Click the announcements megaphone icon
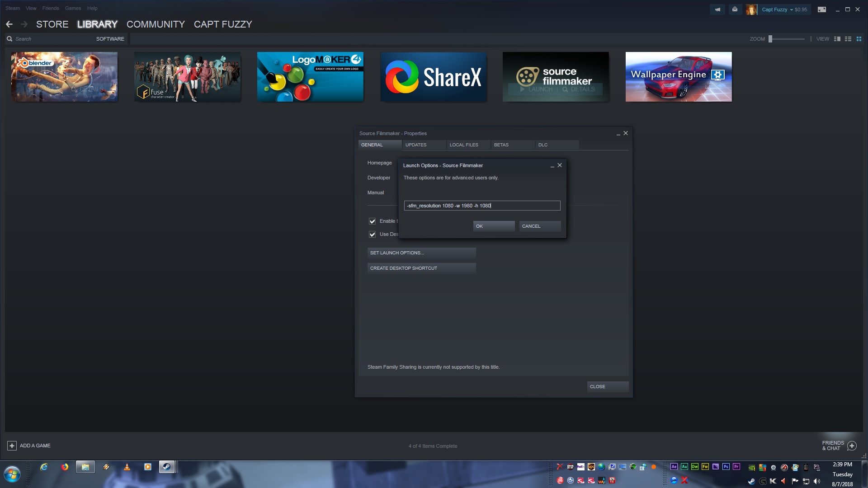868x488 pixels. click(717, 9)
